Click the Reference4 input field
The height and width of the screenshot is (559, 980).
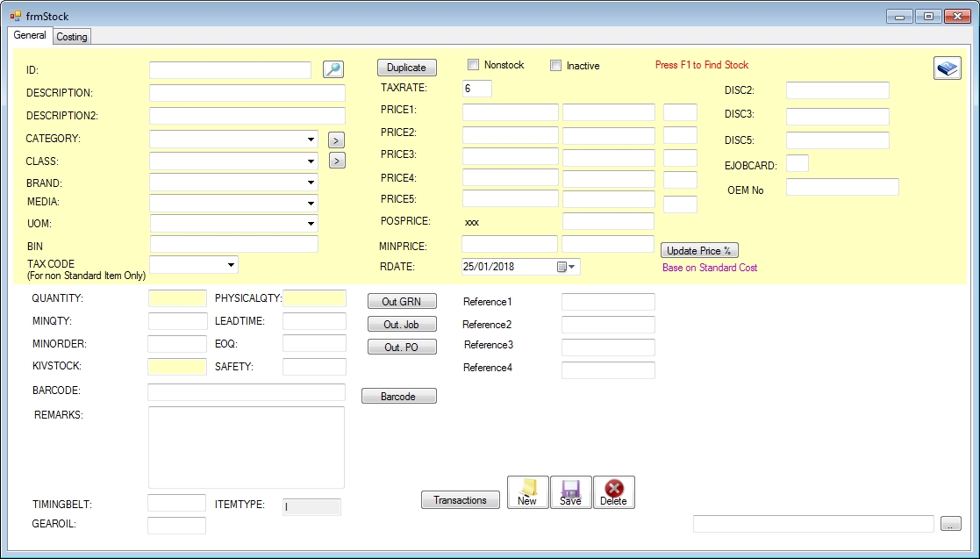coord(608,370)
